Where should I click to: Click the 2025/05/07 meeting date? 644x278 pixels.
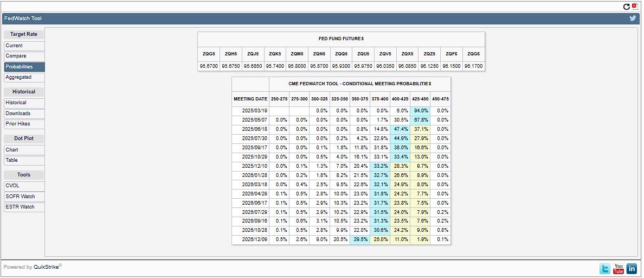(x=250, y=119)
